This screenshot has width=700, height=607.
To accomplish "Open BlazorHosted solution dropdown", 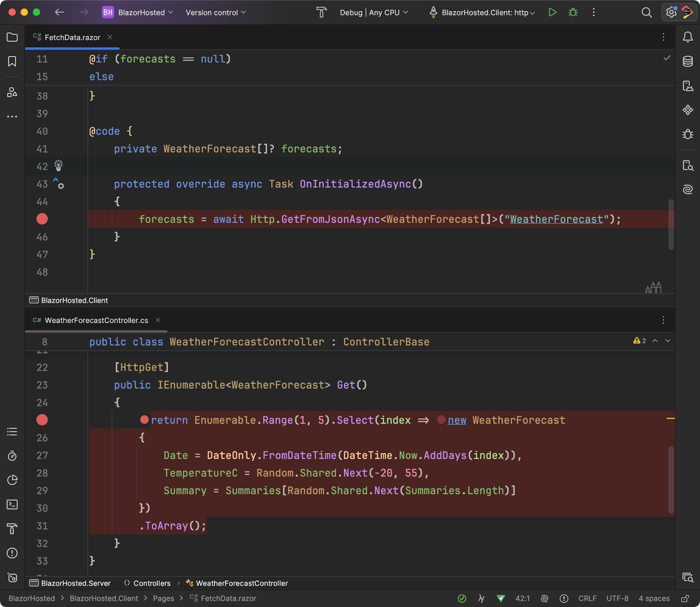I will pos(138,12).
